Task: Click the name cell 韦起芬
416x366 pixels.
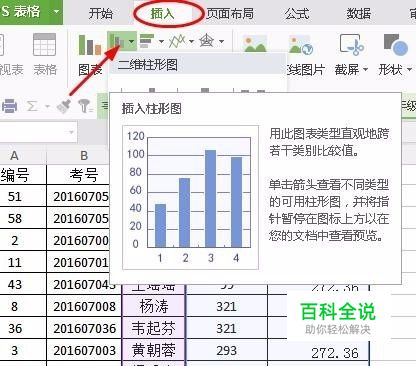Action: 154,328
